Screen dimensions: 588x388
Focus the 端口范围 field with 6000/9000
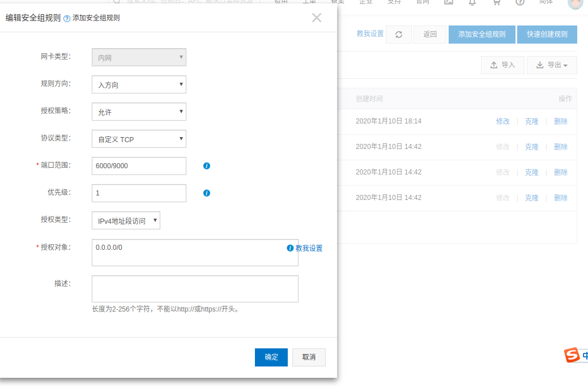[139, 166]
